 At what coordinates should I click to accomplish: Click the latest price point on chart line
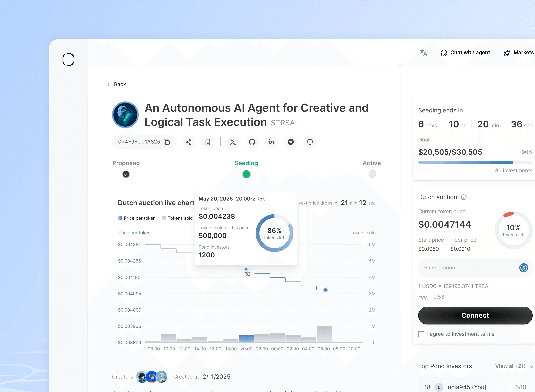pyautogui.click(x=326, y=290)
